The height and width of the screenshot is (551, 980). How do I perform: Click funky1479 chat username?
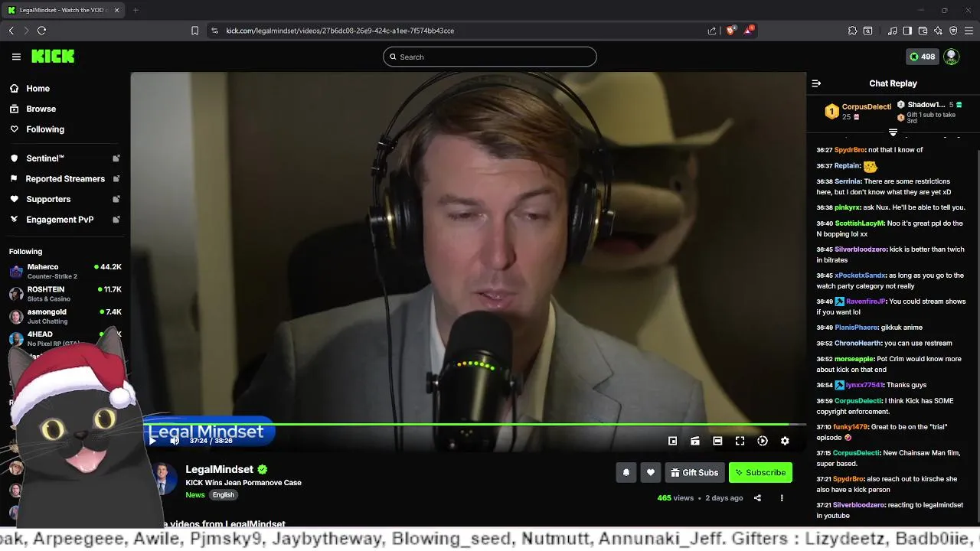coord(851,427)
